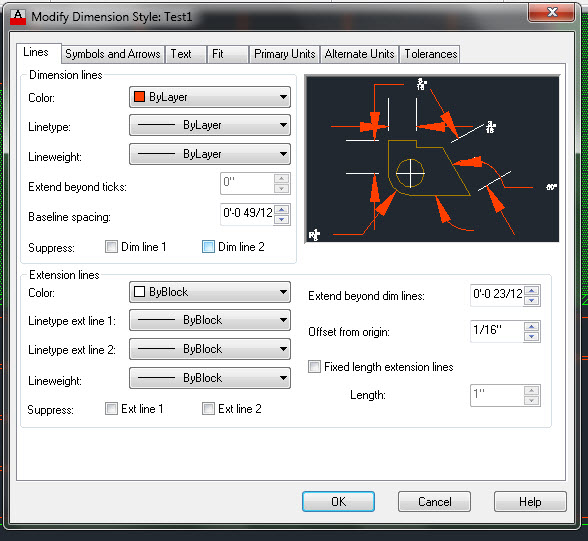
Task: Enable Fixed length extension lines
Action: coord(314,367)
